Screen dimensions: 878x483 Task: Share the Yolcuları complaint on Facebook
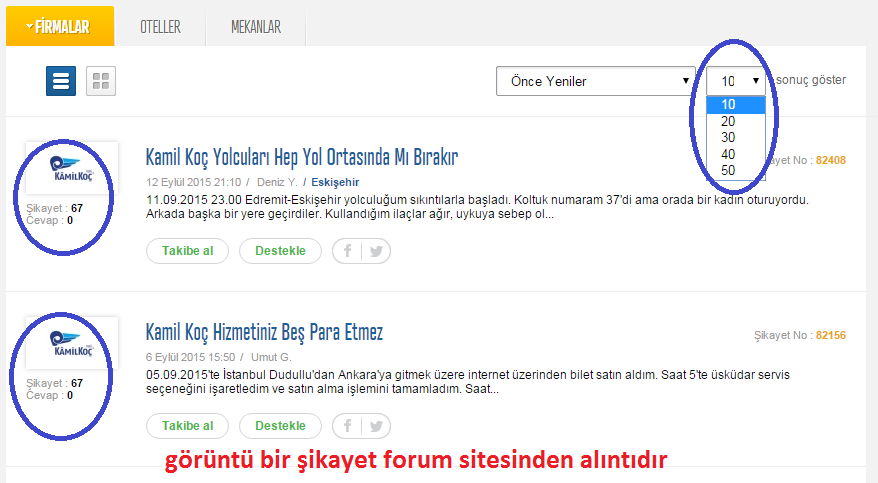pos(347,251)
